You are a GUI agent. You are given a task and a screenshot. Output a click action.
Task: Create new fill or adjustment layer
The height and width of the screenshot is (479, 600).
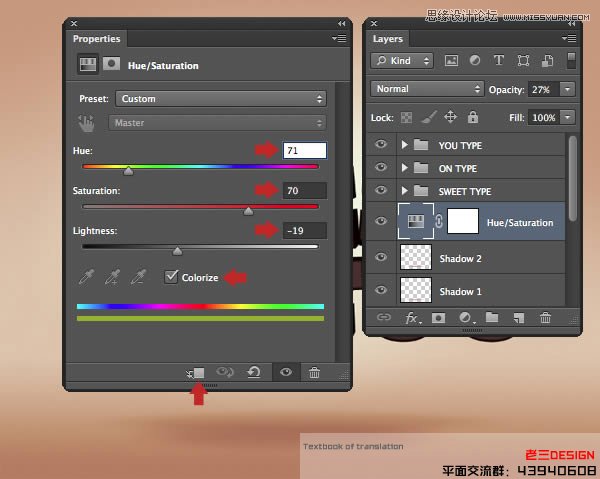(x=466, y=318)
